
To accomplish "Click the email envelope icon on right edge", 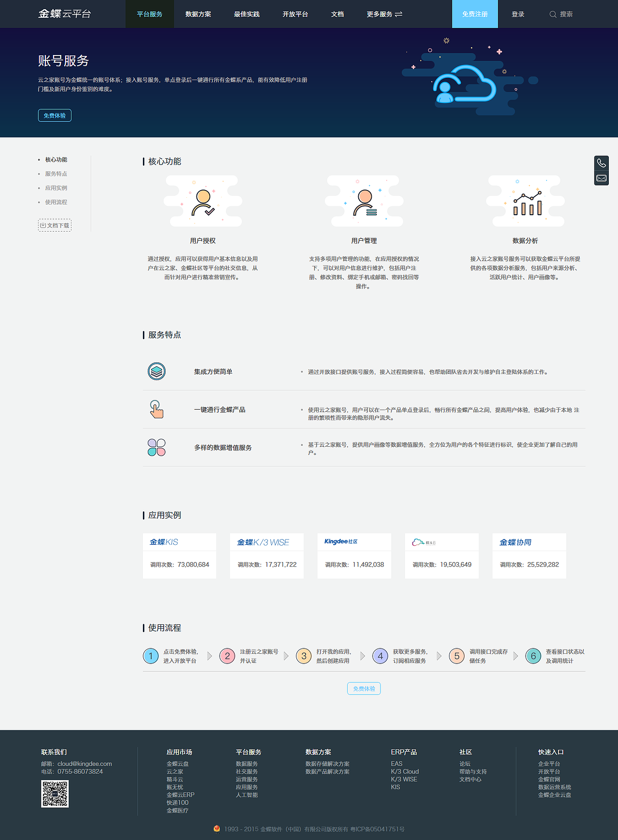I will 601,178.
